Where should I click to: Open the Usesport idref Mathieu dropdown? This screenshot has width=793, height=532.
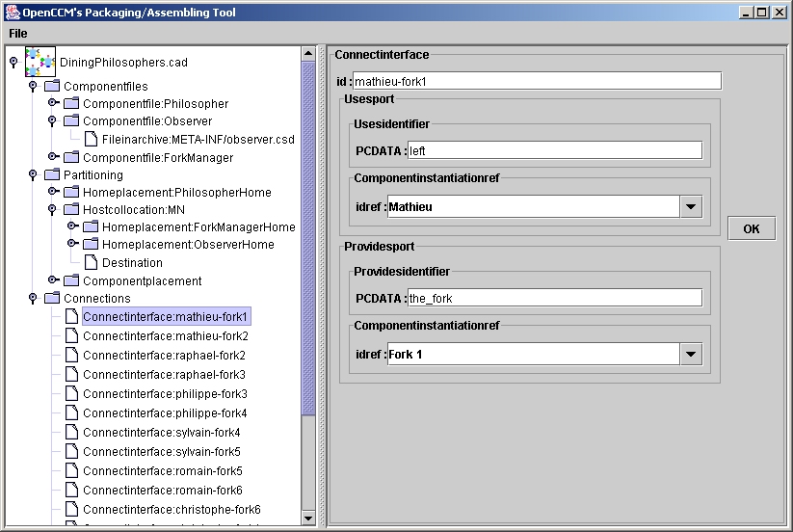tap(690, 206)
